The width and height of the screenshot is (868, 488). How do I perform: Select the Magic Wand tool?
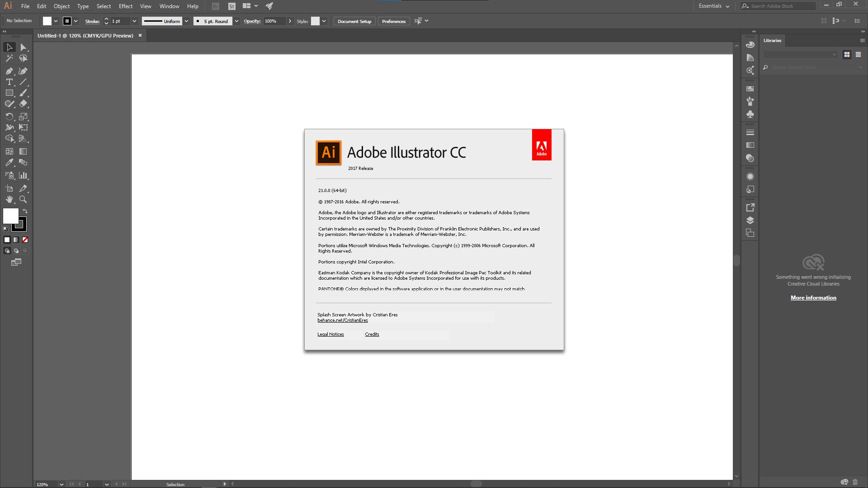9,58
